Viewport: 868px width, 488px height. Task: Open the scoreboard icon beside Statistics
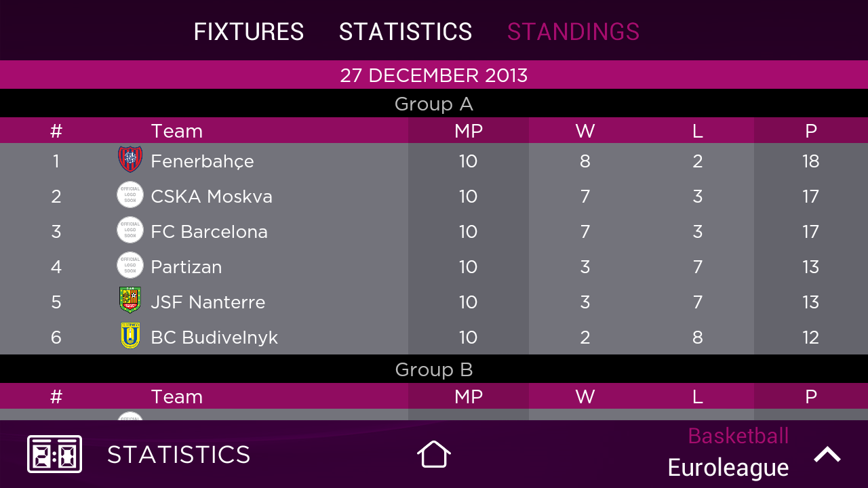coord(54,454)
